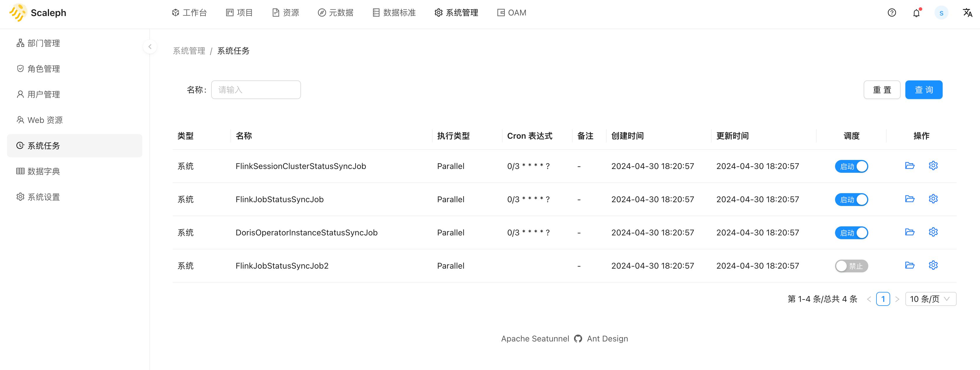Screen dimensions: 980x370
Task: Click previous page arrow
Action: pos(869,299)
